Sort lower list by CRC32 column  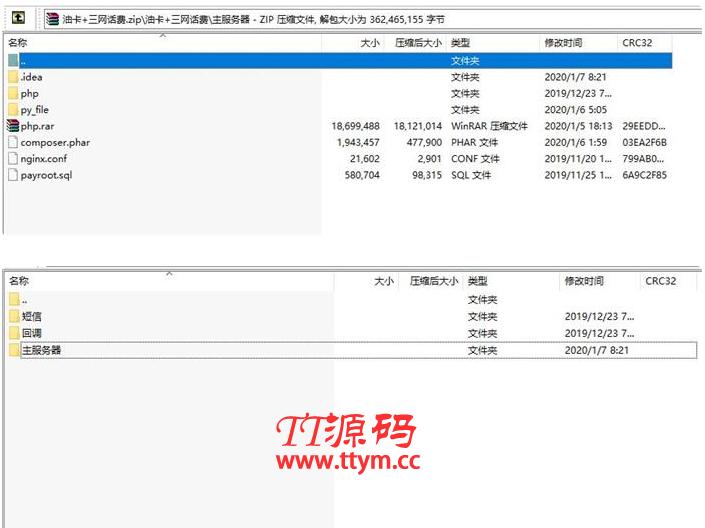pos(660,281)
